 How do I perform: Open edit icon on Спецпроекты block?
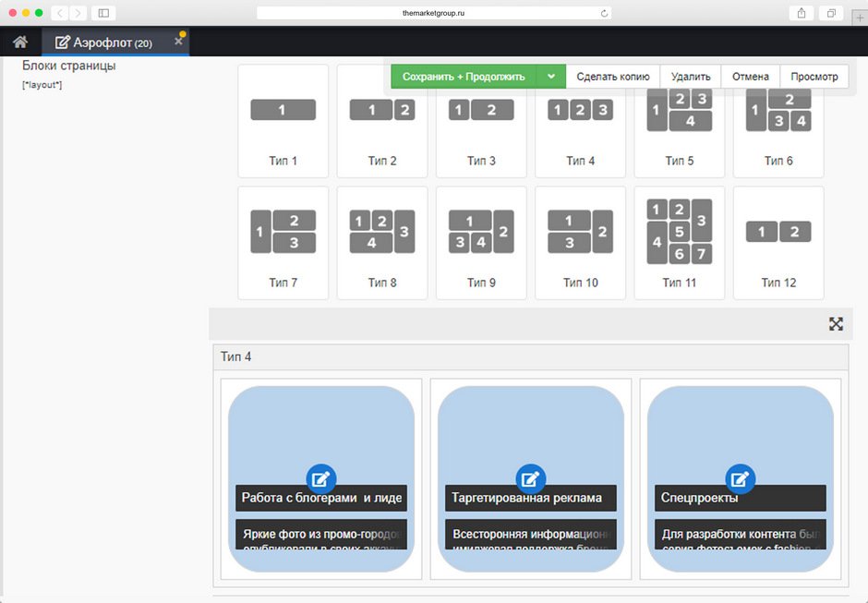click(x=740, y=478)
